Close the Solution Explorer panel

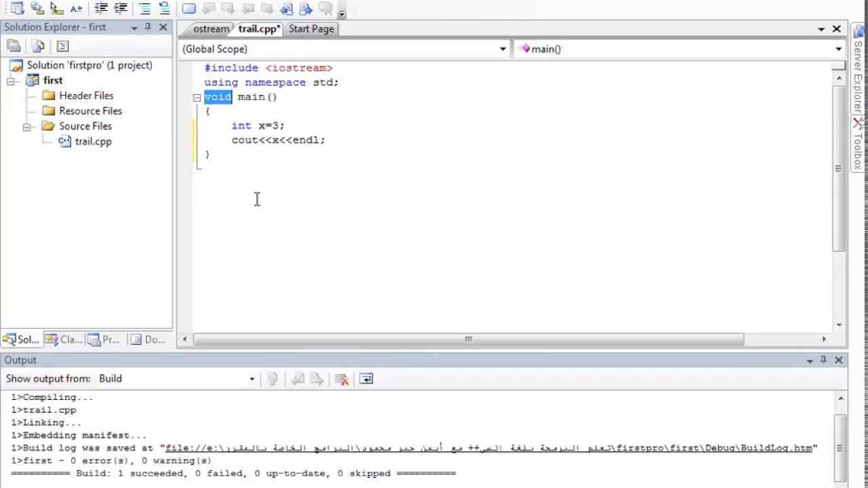[163, 27]
